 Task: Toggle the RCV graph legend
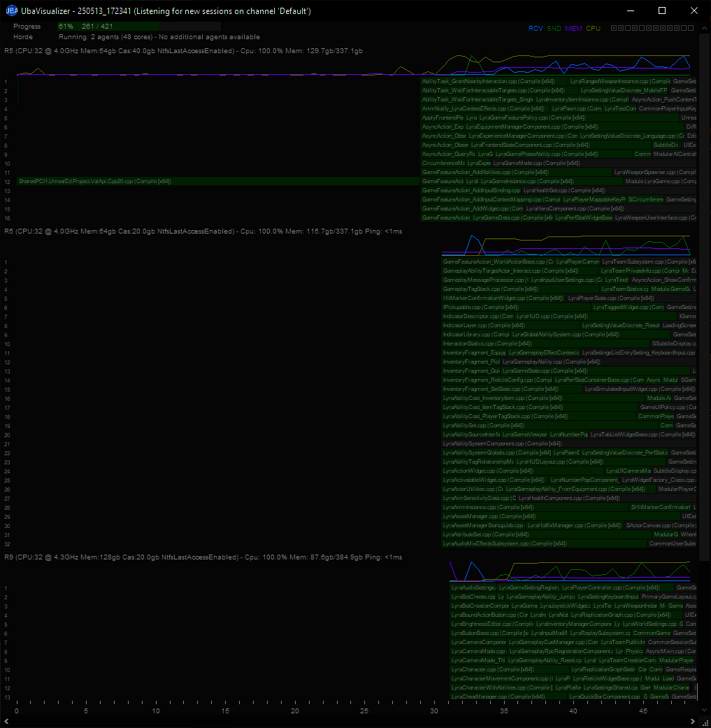pos(535,29)
